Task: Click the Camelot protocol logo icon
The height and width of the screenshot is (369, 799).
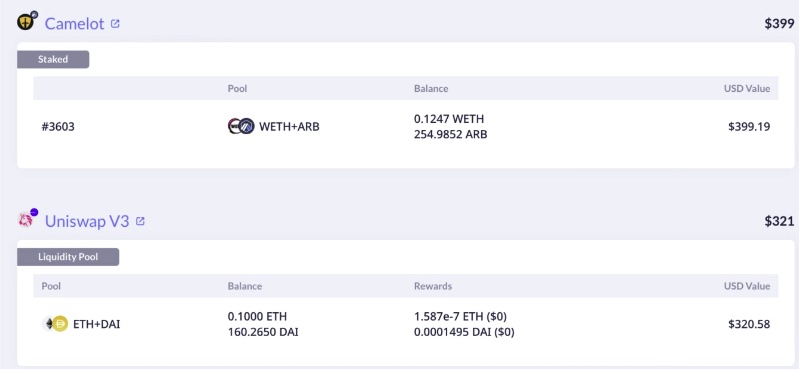Action: coord(26,21)
